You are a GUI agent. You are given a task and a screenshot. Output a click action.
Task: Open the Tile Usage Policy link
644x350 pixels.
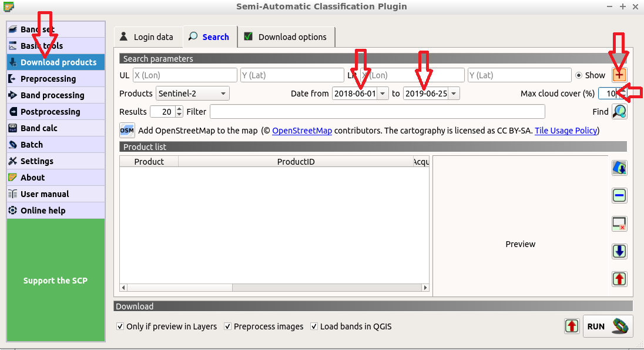565,131
